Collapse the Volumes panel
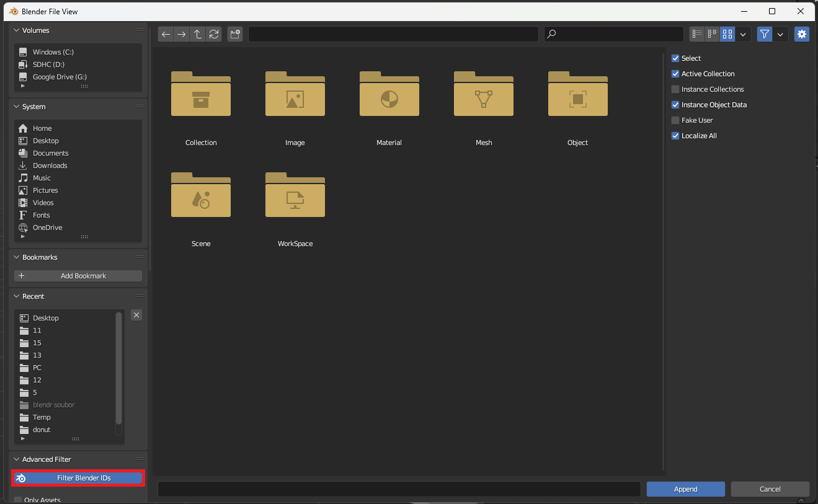This screenshot has width=818, height=504. (x=17, y=30)
